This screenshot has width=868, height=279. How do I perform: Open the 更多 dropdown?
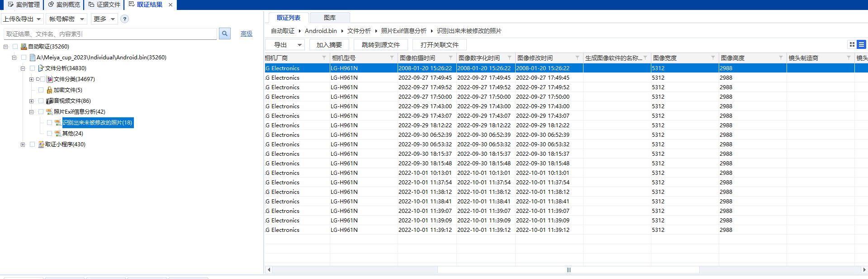[x=104, y=19]
